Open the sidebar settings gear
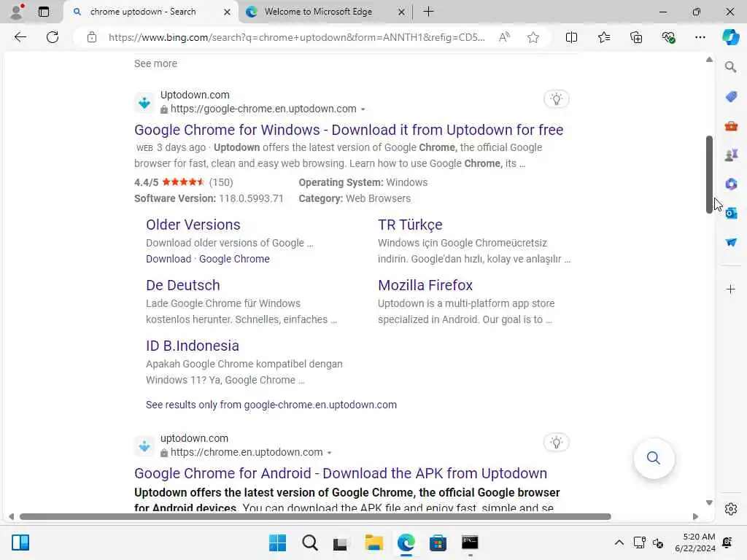This screenshot has width=747, height=560. pyautogui.click(x=731, y=509)
